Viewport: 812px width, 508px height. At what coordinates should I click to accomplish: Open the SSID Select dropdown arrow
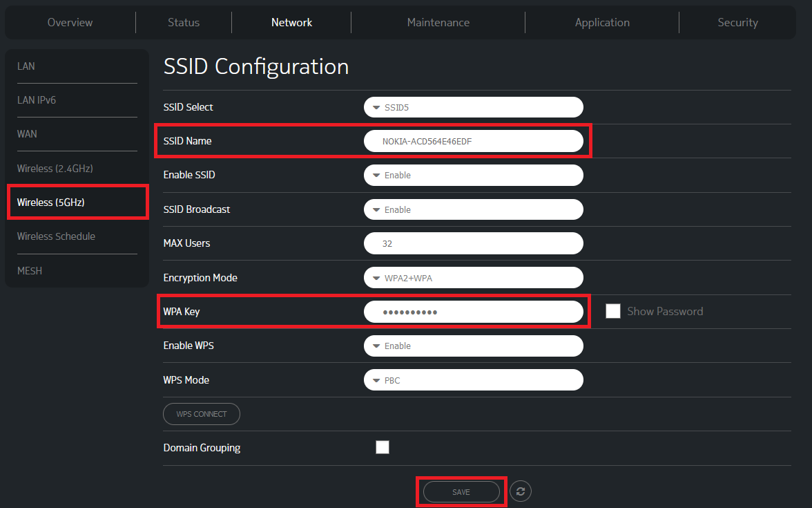(376, 107)
